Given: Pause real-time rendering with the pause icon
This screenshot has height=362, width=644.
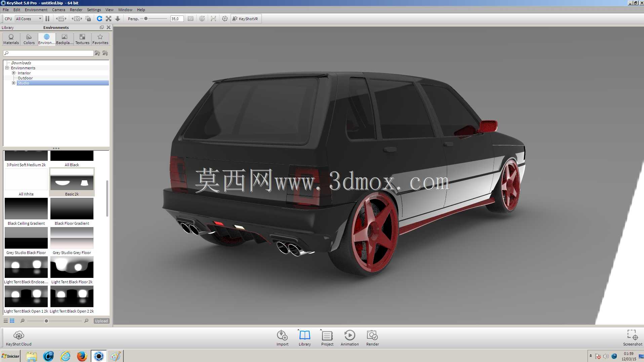Looking at the screenshot, I should click(x=47, y=19).
